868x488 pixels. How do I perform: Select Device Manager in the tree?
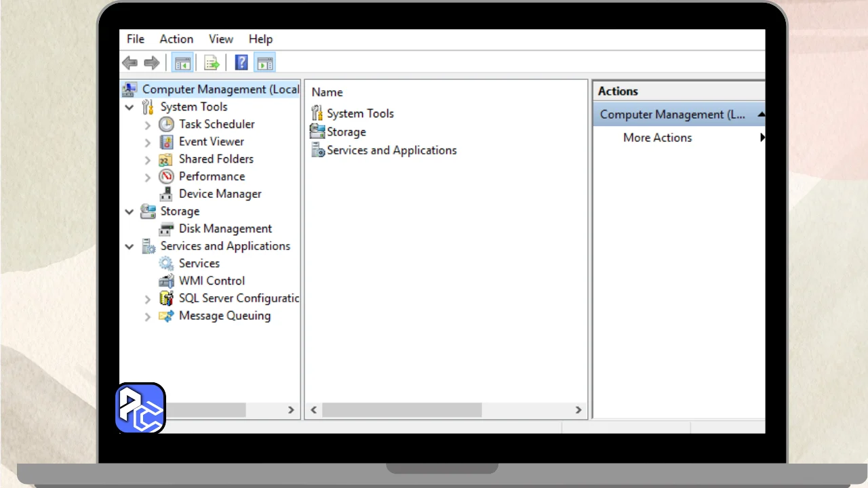pyautogui.click(x=220, y=194)
